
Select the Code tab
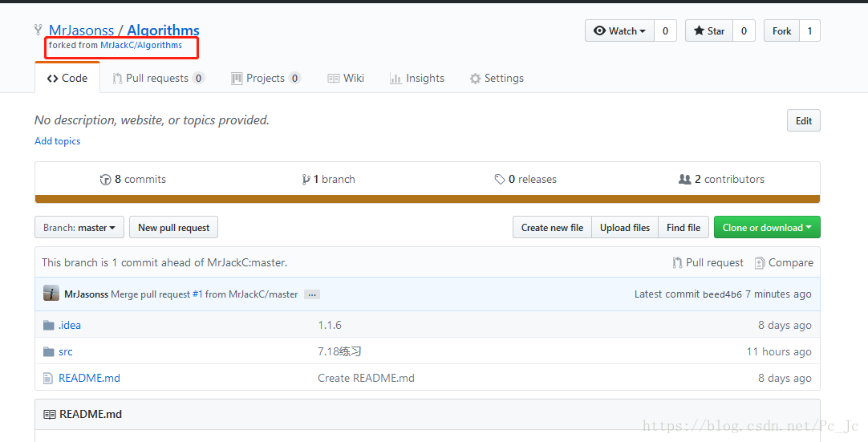tap(67, 78)
